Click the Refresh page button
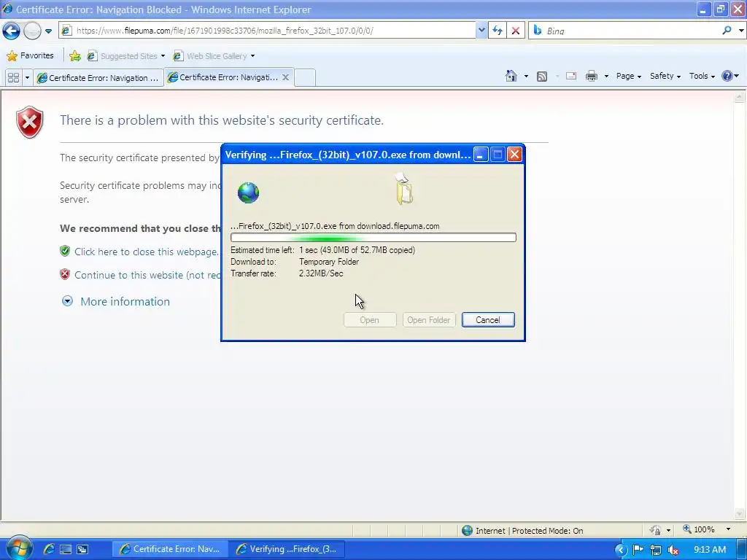 tap(498, 31)
